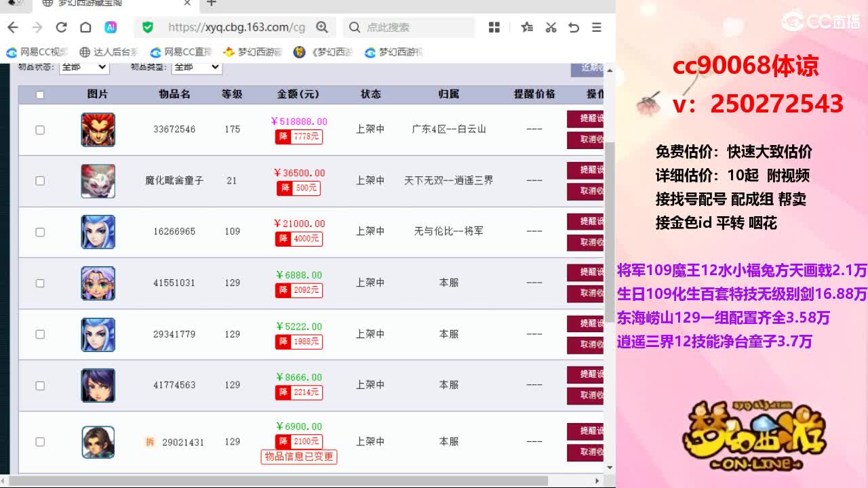
Task: Open the 魔化毗舍童子 pet thumbnail
Action: coord(98,181)
